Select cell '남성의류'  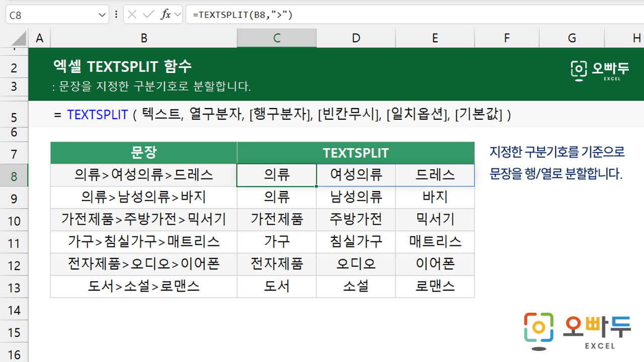coord(356,198)
